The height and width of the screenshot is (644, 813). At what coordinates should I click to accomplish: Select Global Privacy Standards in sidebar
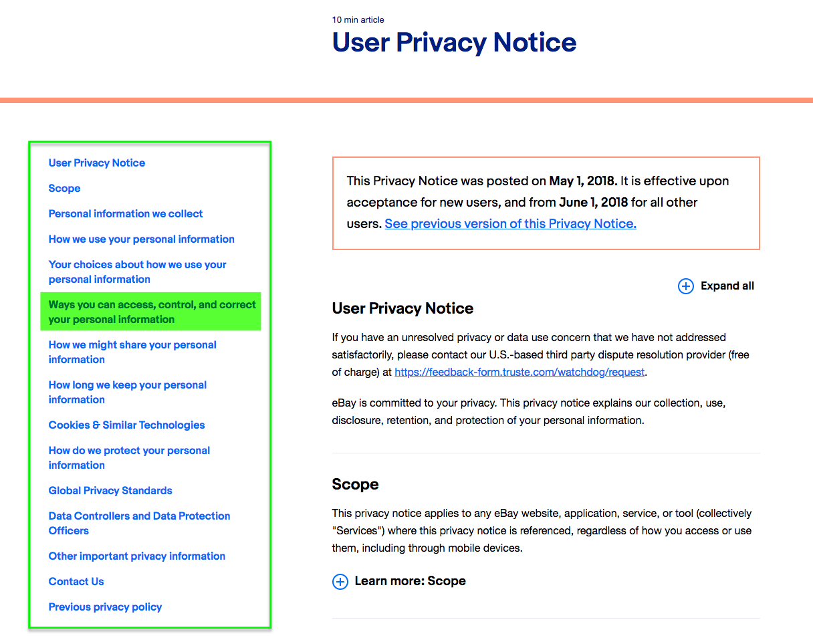[110, 491]
